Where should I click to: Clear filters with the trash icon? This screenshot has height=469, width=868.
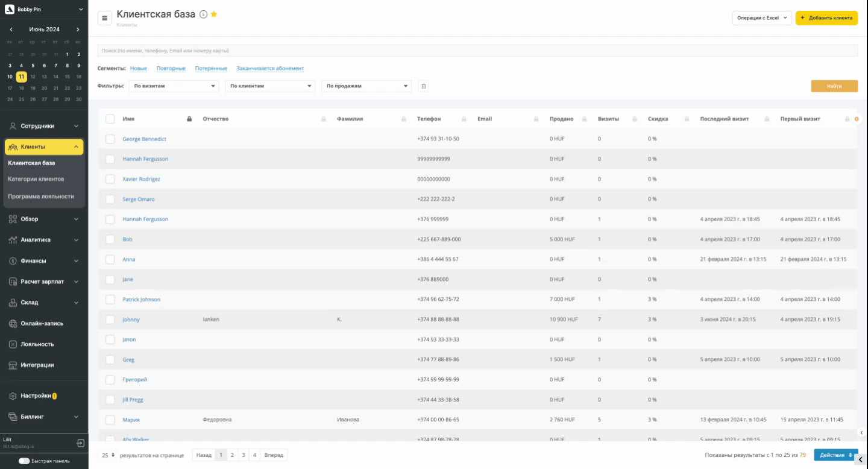(x=423, y=86)
